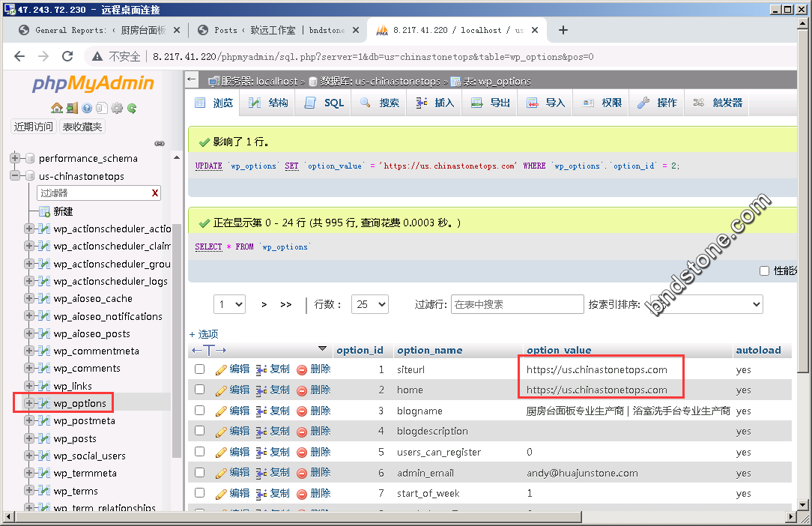The image size is (812, 526).
Task: Open the 搜索 search tab
Action: [x=380, y=103]
